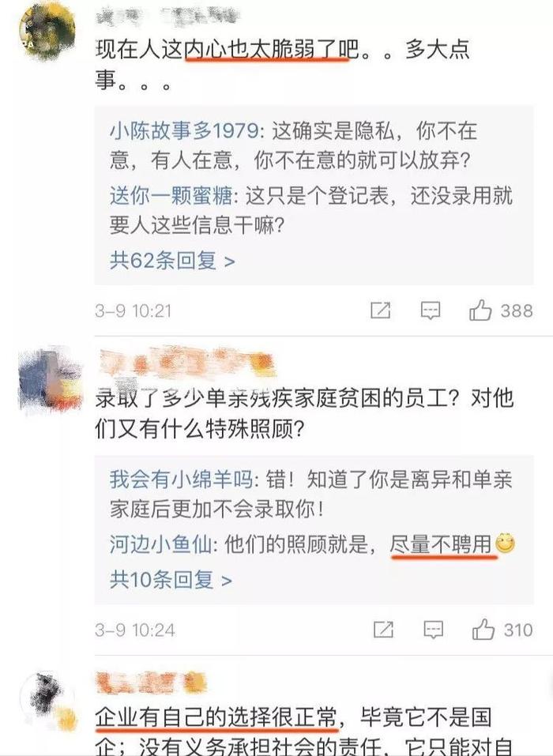Expand all 62 replies
The height and width of the screenshot is (756, 553).
click(172, 261)
